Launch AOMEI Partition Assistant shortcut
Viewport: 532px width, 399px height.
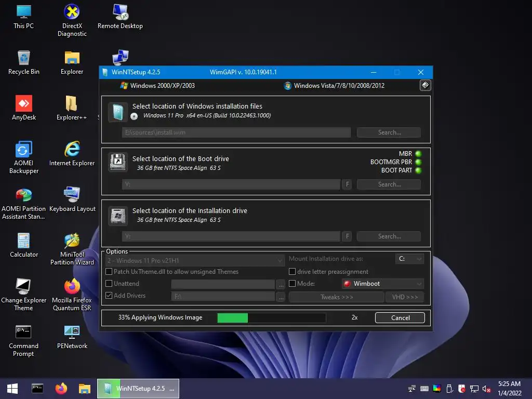(24, 203)
